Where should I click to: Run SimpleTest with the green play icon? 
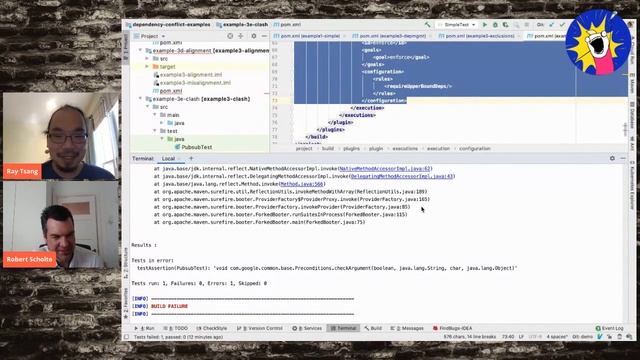484,24
